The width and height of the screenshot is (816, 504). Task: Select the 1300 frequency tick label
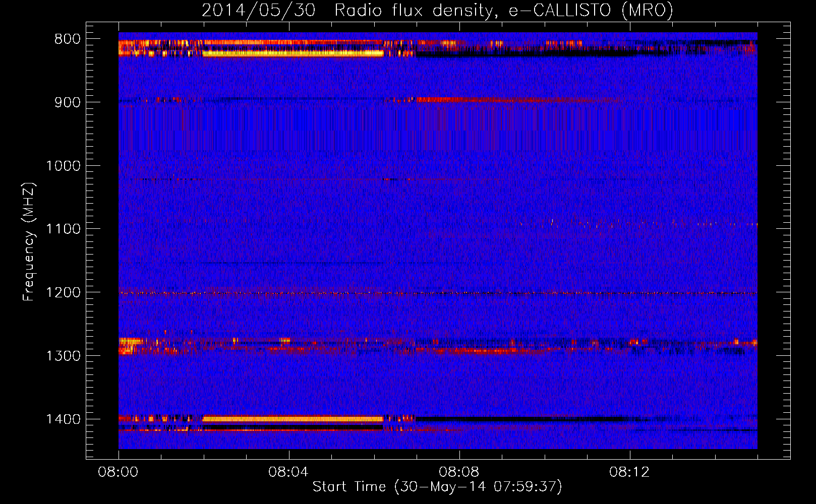coord(64,356)
